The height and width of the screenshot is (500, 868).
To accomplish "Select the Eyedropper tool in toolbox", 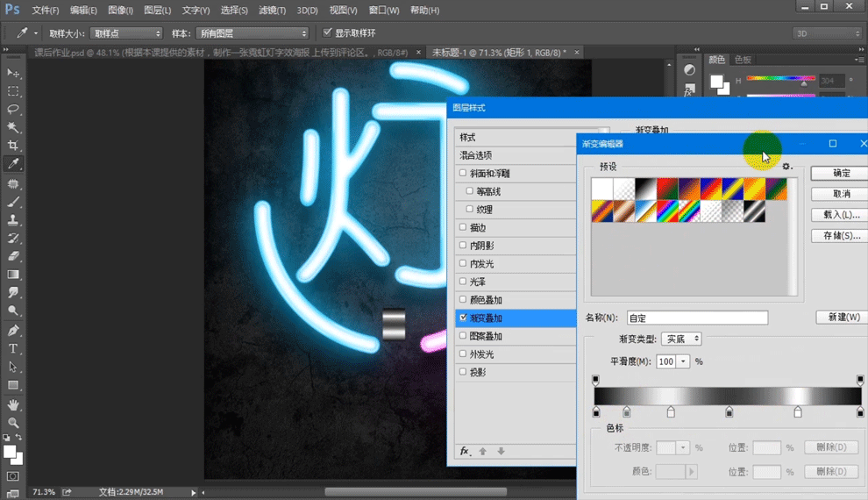I will [x=13, y=164].
